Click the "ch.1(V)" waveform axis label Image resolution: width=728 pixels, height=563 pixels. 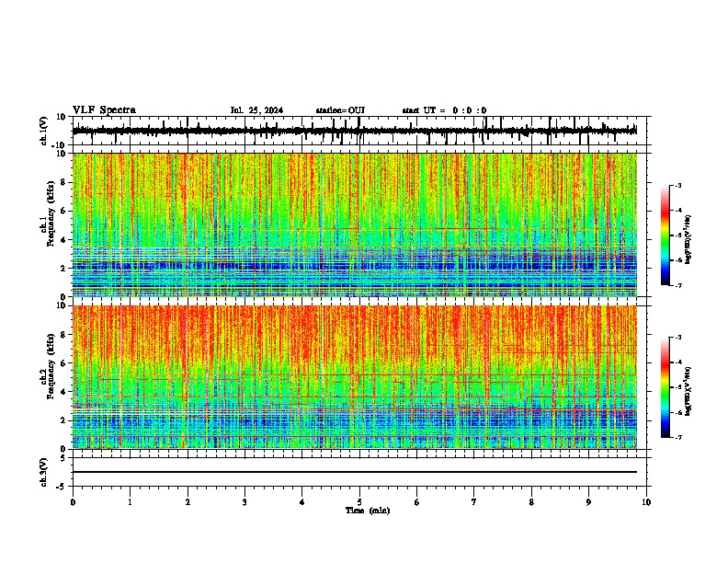[43, 131]
